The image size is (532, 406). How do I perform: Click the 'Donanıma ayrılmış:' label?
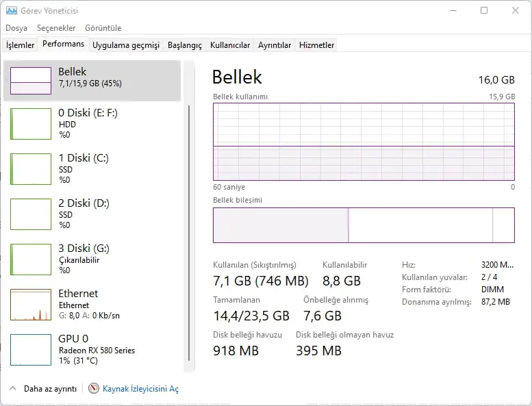(436, 302)
